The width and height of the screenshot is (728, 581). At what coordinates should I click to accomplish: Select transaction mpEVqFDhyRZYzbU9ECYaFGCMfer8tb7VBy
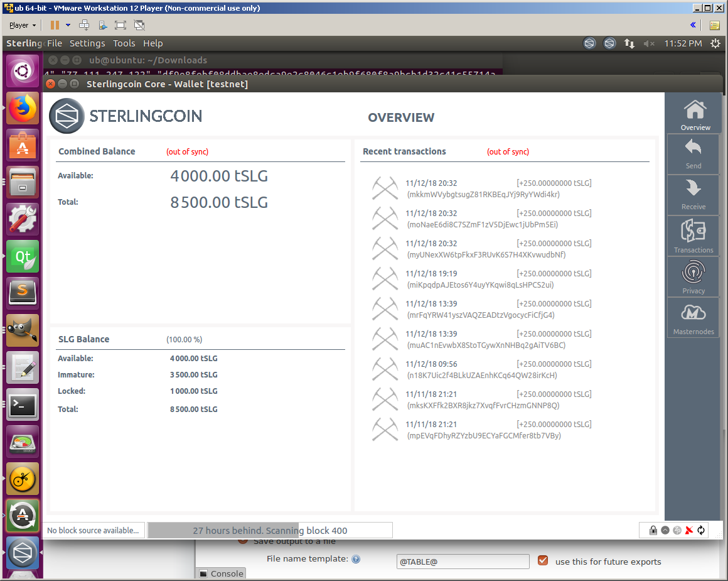click(x=481, y=430)
